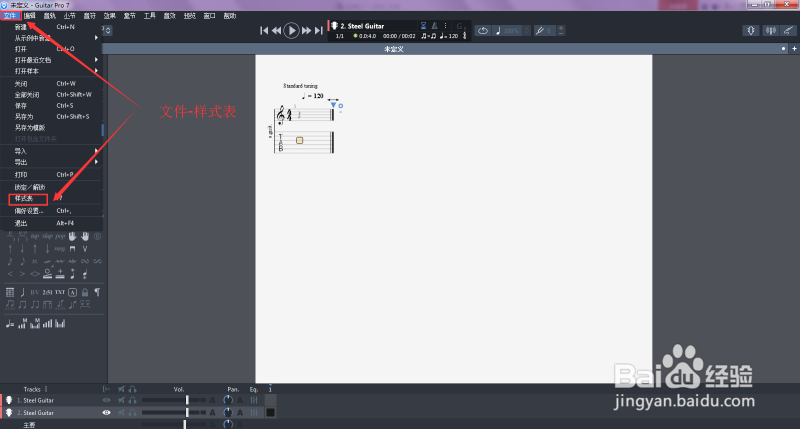Open the guitar instrument view icon
Image resolution: width=800 pixels, height=429 pixels.
pyautogui.click(x=788, y=31)
